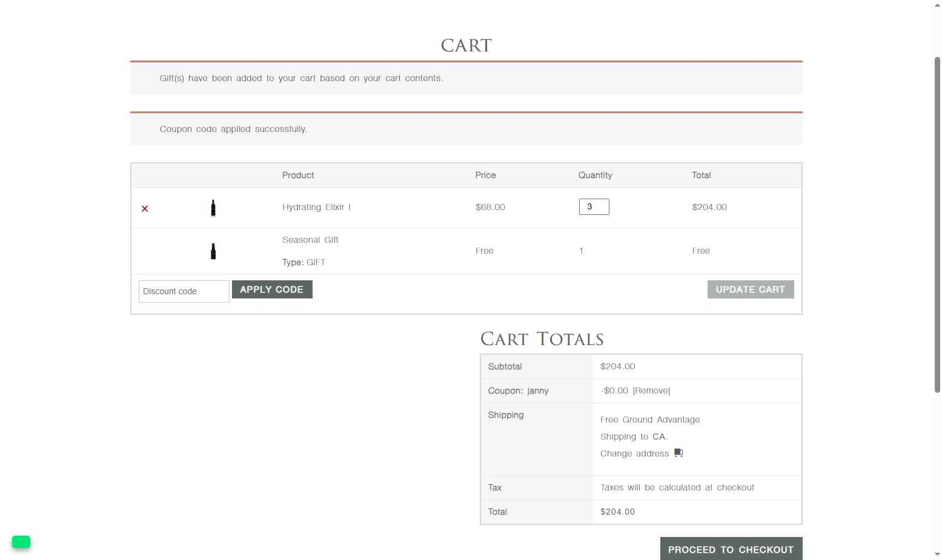Image resolution: width=942 pixels, height=560 pixels.
Task: Click into the Discount code field
Action: click(x=184, y=291)
